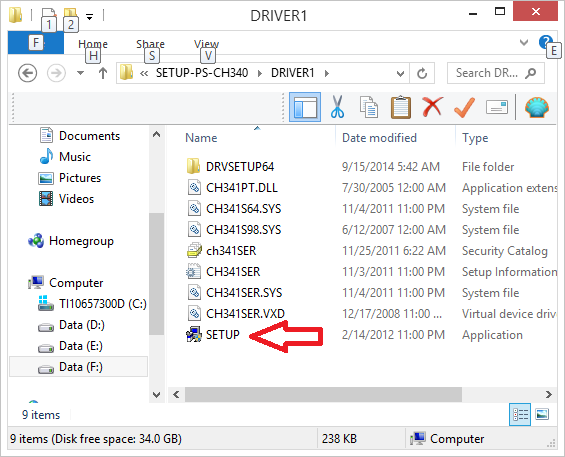
Task: Switch to Large icons view button
Action: (x=542, y=414)
